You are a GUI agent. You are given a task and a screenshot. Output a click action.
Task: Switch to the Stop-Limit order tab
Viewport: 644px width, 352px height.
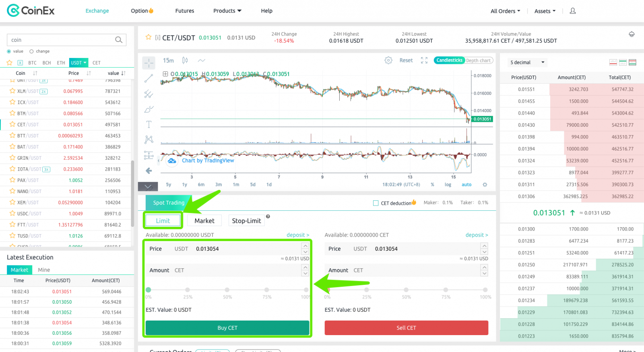tap(246, 220)
